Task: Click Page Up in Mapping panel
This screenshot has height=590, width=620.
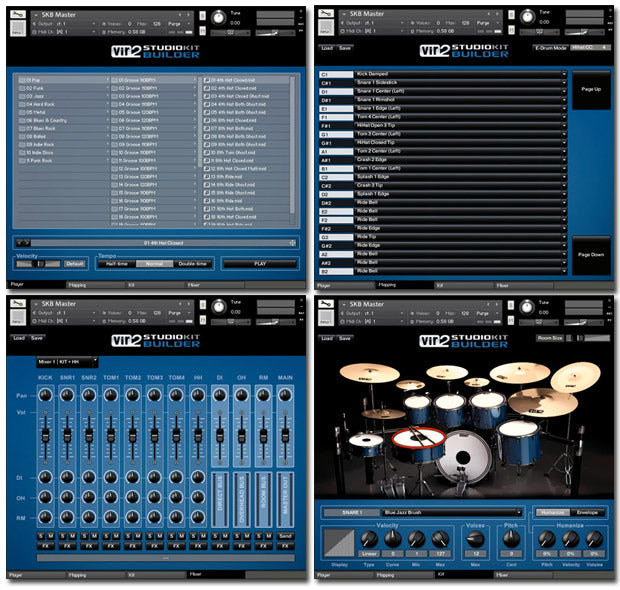Action: coord(591,90)
